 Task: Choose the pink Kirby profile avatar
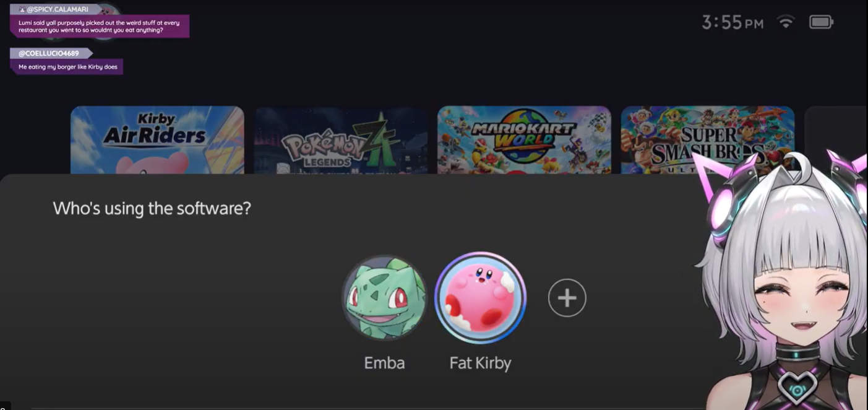click(480, 298)
